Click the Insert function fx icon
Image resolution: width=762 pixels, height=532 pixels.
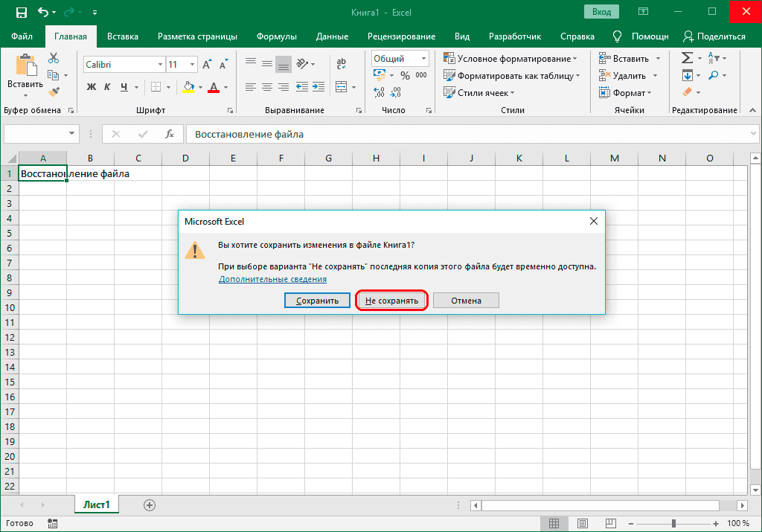pyautogui.click(x=170, y=134)
